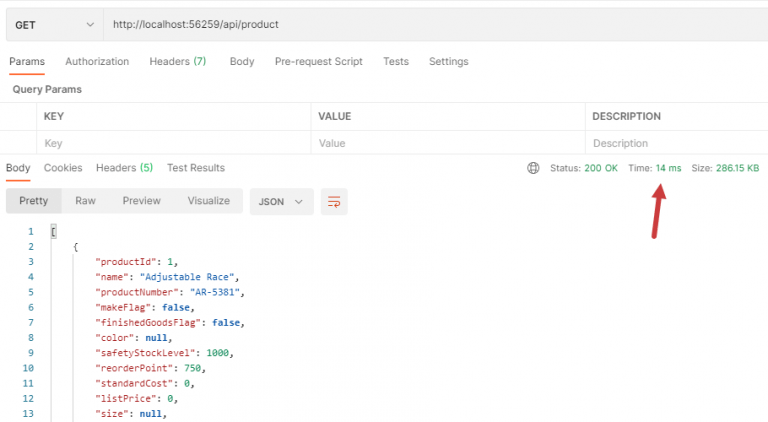Go to the Tests tab
768x422 pixels.
coord(396,61)
